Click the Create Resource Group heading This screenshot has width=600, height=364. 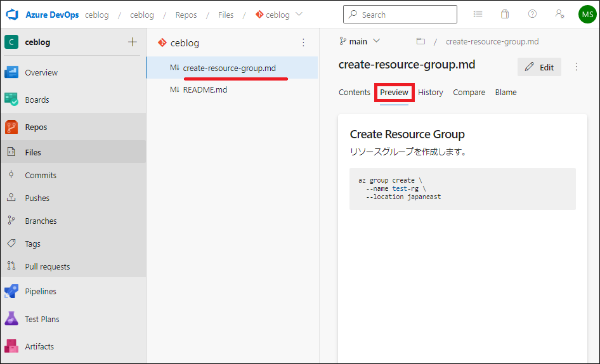407,134
